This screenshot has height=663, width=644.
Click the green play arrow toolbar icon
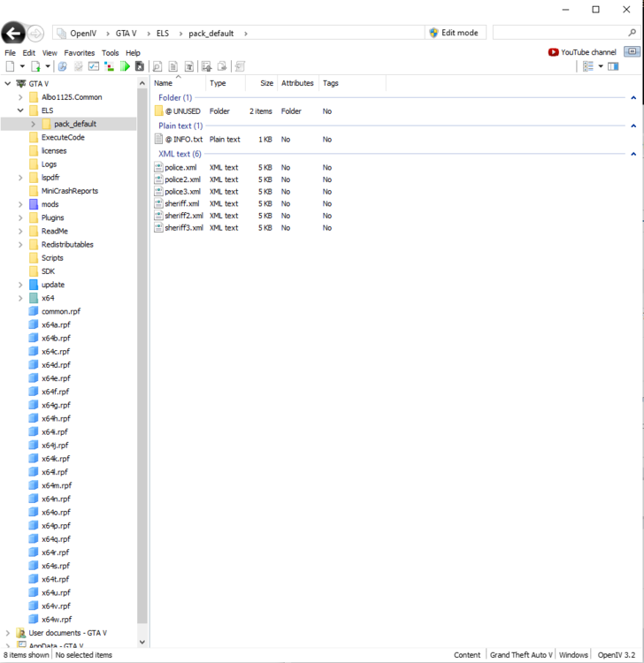tap(125, 66)
